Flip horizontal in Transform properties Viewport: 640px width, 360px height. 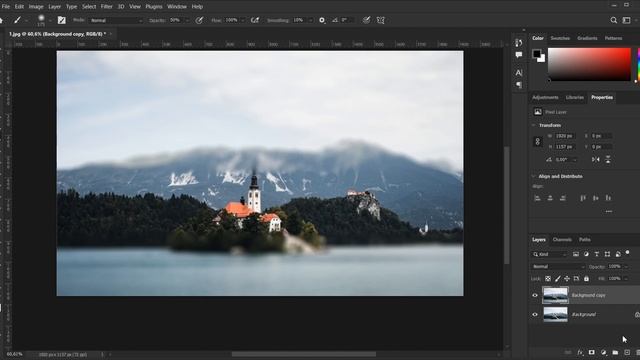point(596,160)
